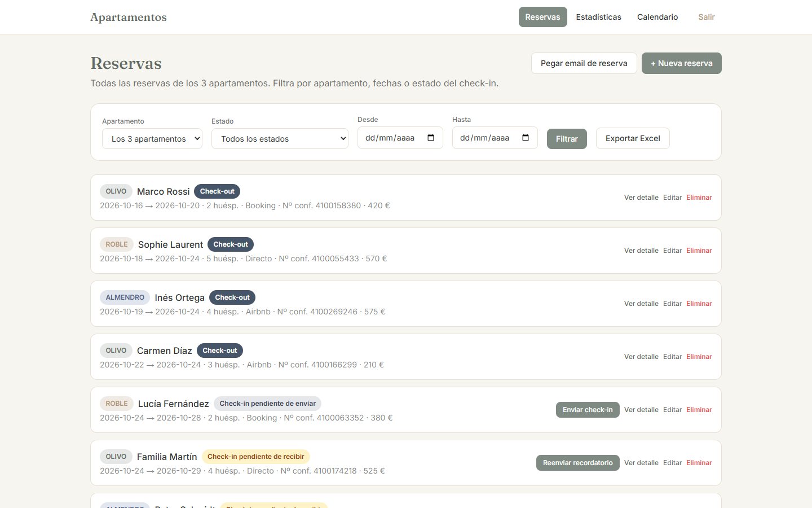Go to the Calendario tab
This screenshot has width=812, height=508.
(x=657, y=17)
